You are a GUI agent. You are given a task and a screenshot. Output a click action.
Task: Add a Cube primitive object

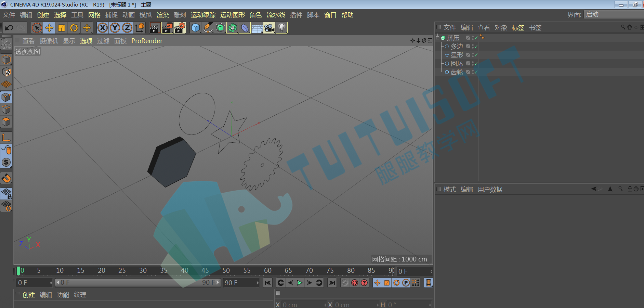click(x=195, y=28)
